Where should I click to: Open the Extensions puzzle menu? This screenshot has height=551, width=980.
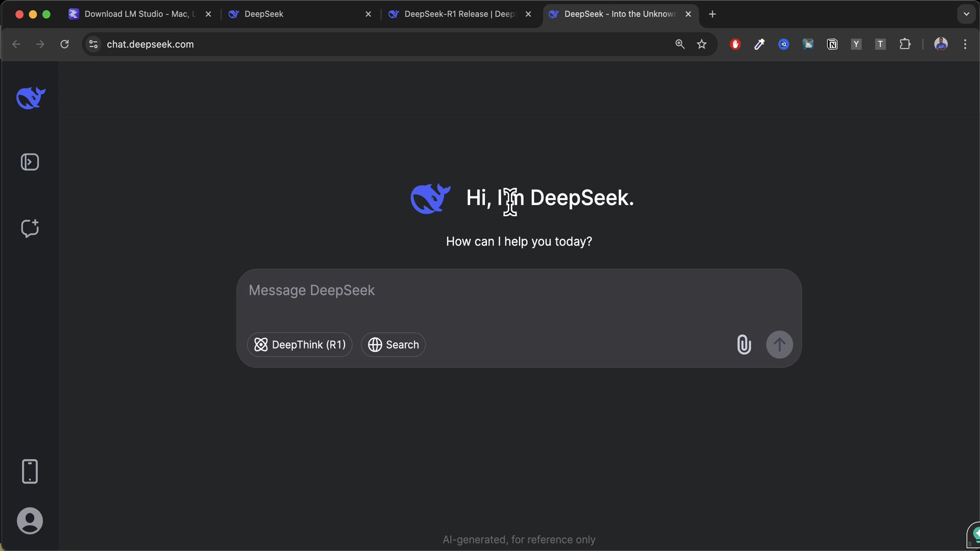(904, 44)
